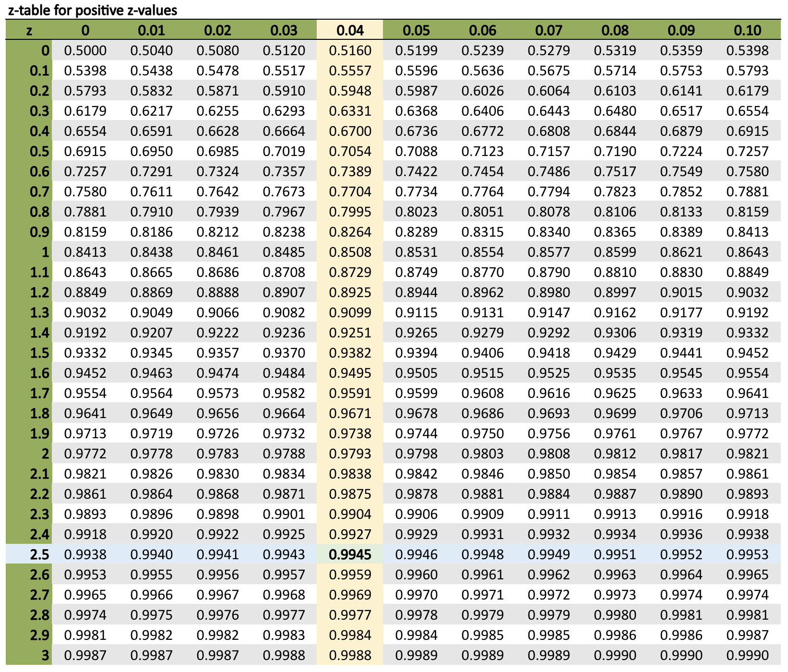The image size is (788, 672).
Task: Select the 0.9306 cell in row 1.4
Action: 615,333
